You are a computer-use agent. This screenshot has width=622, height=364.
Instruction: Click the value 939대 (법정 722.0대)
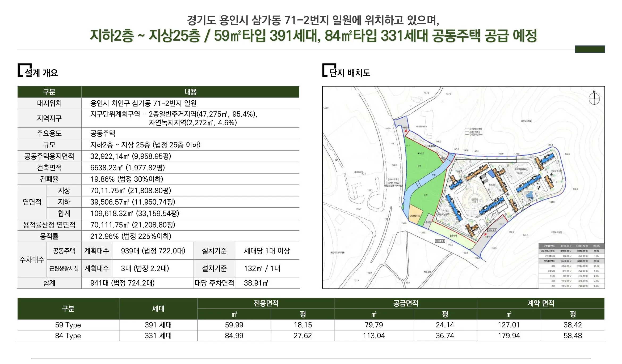pos(153,251)
